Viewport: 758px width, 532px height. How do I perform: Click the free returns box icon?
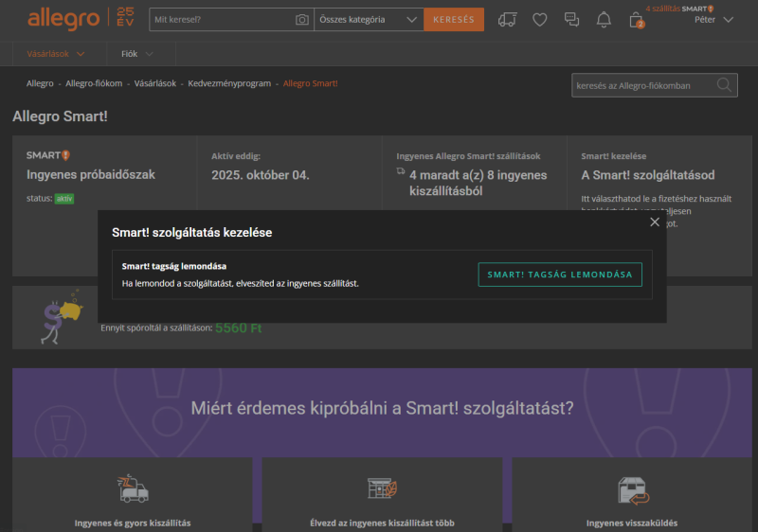click(633, 490)
